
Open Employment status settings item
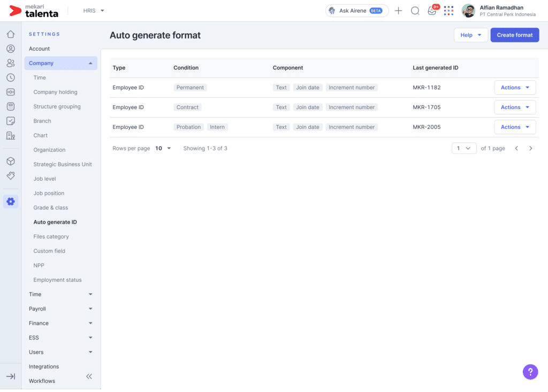pyautogui.click(x=57, y=280)
